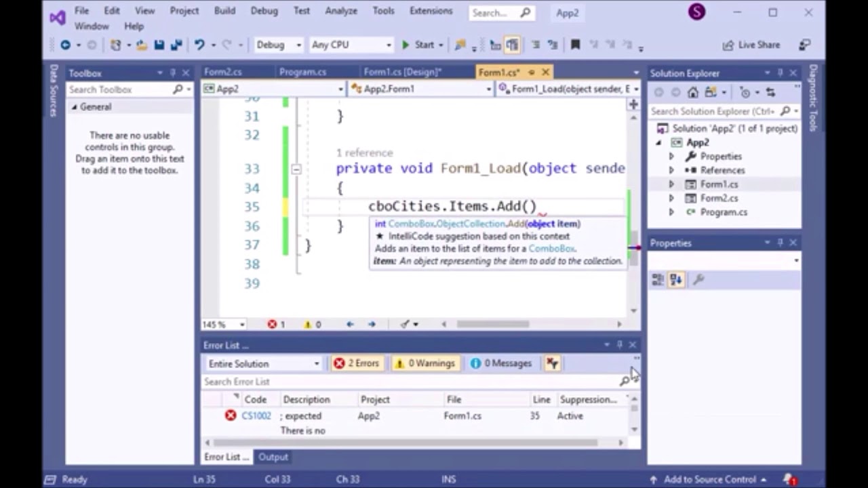Screen dimensions: 868x488
Task: Click the Save file toolbar icon
Action: pos(159,45)
